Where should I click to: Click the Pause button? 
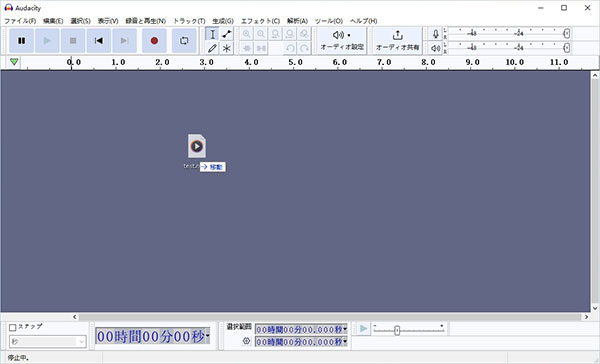click(21, 41)
